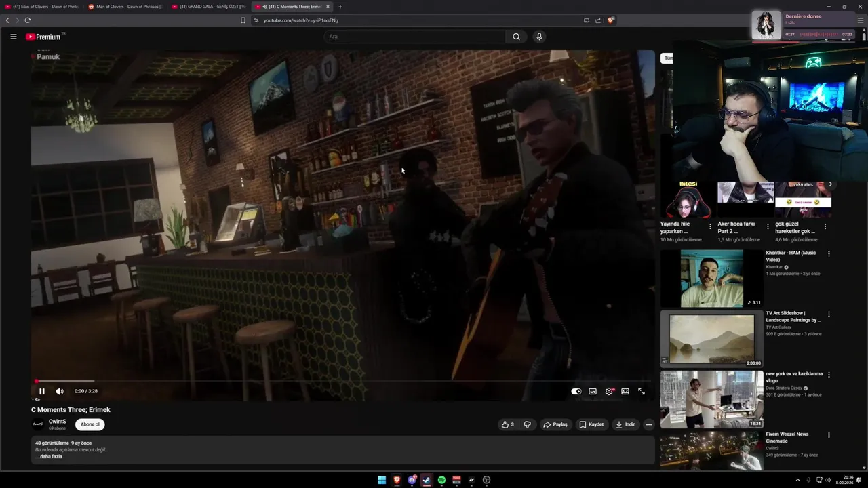Enter fullscreen with the expand icon
Screen dimensions: 868x488
[x=642, y=391]
